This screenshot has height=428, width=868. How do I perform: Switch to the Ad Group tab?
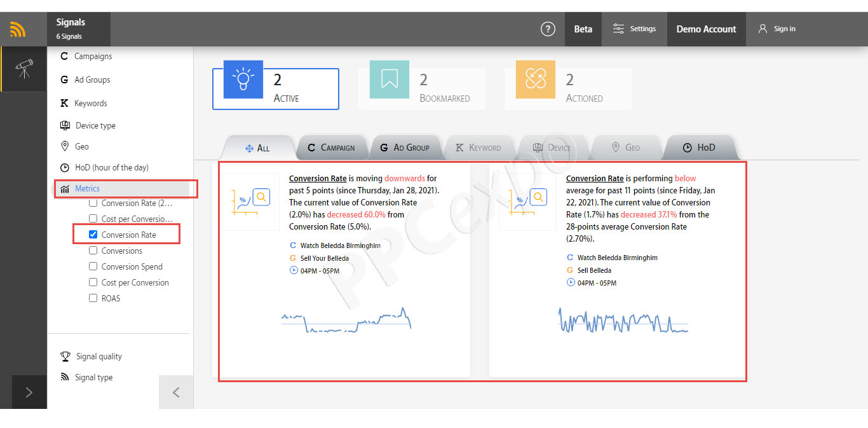coord(405,148)
